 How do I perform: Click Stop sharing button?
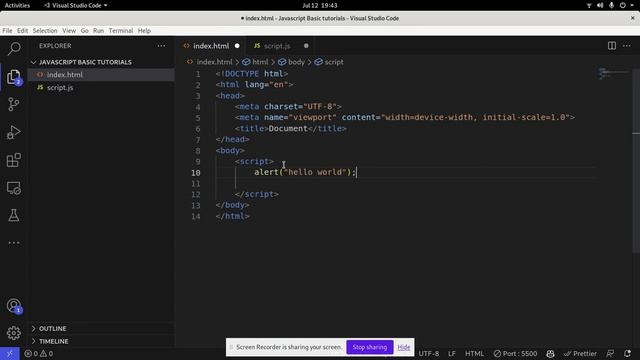click(x=370, y=347)
